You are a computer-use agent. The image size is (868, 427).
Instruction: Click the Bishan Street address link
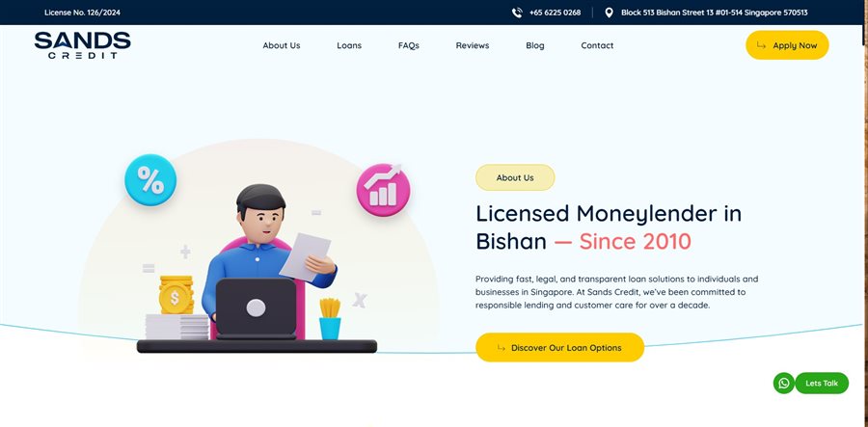click(714, 13)
